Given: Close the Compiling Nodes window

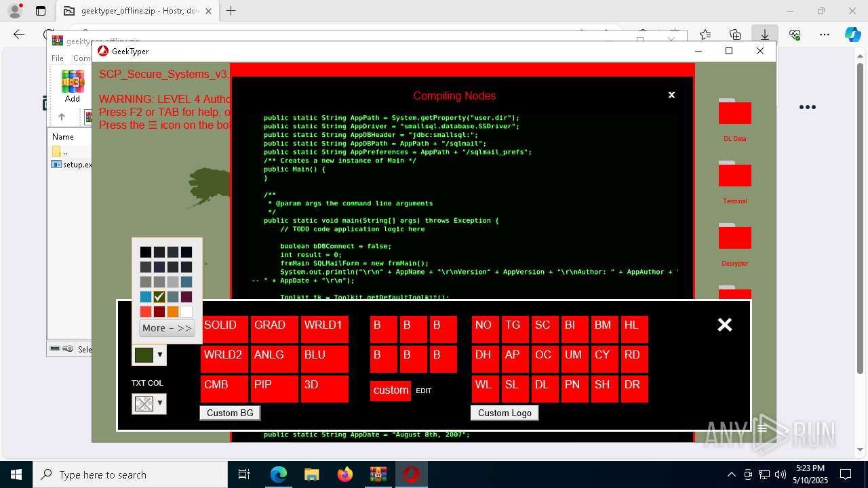Looking at the screenshot, I should pyautogui.click(x=671, y=95).
